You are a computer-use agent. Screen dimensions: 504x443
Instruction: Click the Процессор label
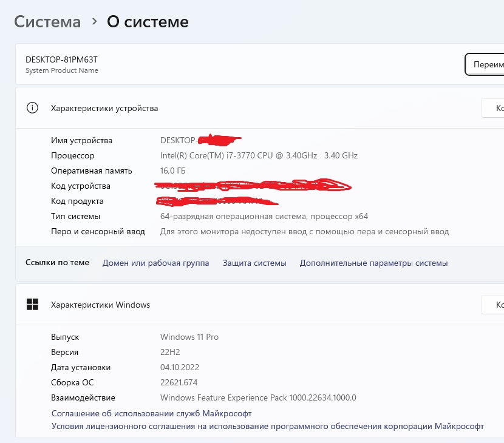pyautogui.click(x=73, y=156)
